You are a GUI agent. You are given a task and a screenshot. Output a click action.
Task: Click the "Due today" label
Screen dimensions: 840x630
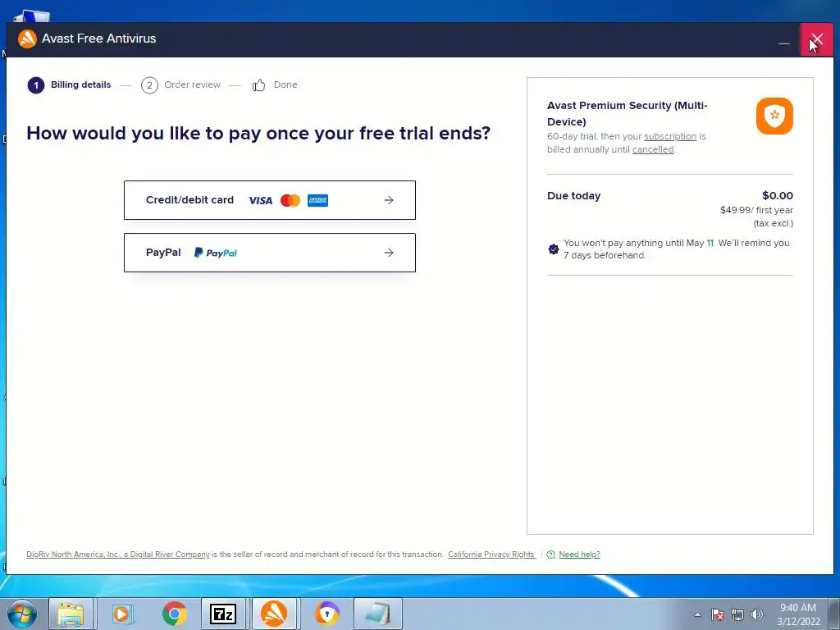[x=573, y=196]
